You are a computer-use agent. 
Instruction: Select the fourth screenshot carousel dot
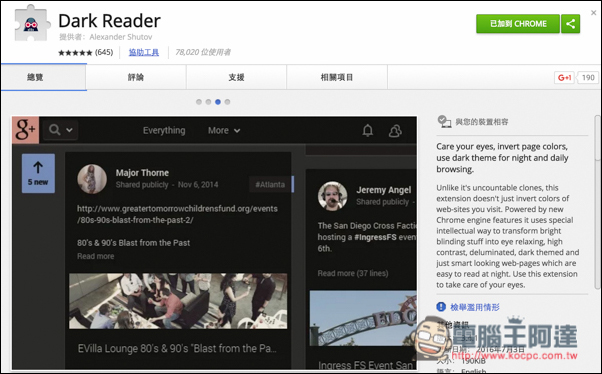click(227, 102)
